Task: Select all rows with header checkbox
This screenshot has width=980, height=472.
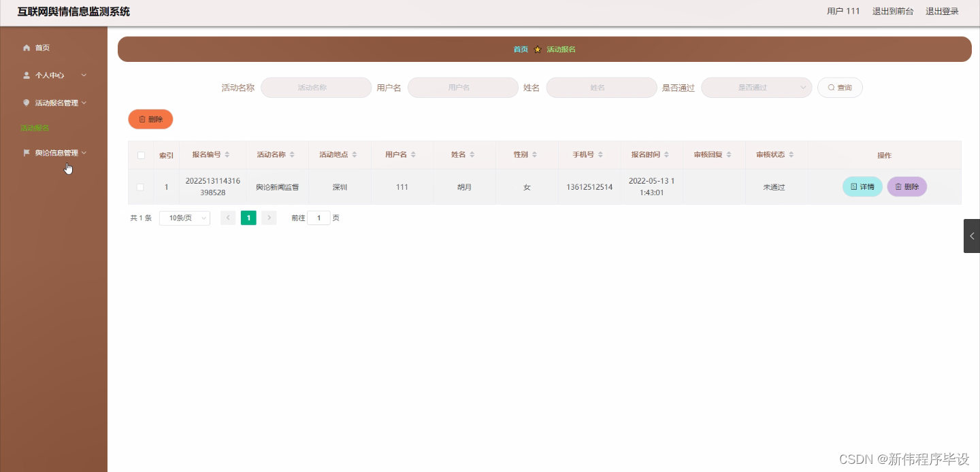Action: point(141,155)
